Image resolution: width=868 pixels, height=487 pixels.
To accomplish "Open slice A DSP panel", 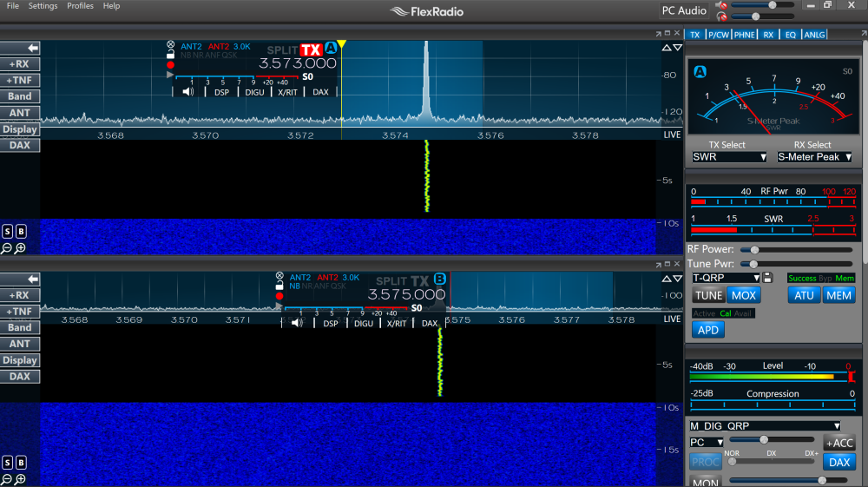I will (222, 92).
